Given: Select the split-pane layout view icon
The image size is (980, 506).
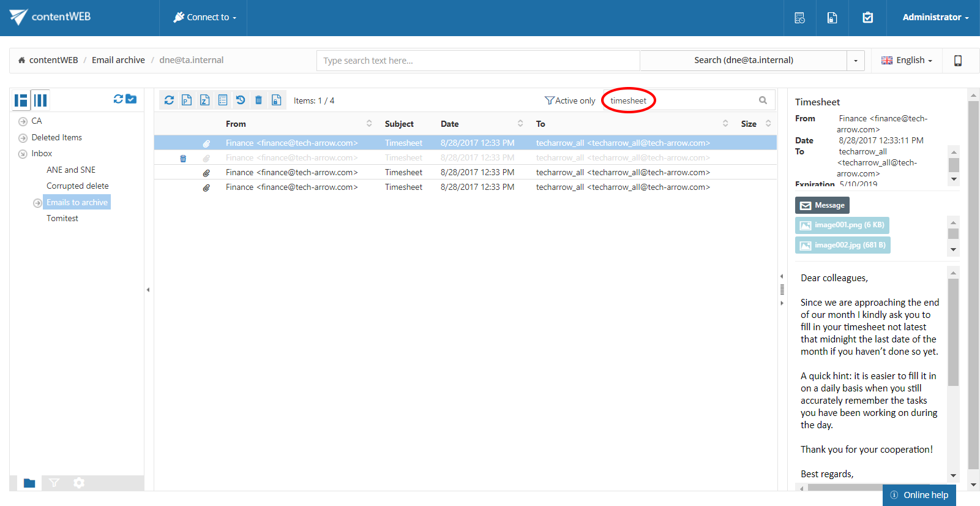Looking at the screenshot, I should 21,100.
